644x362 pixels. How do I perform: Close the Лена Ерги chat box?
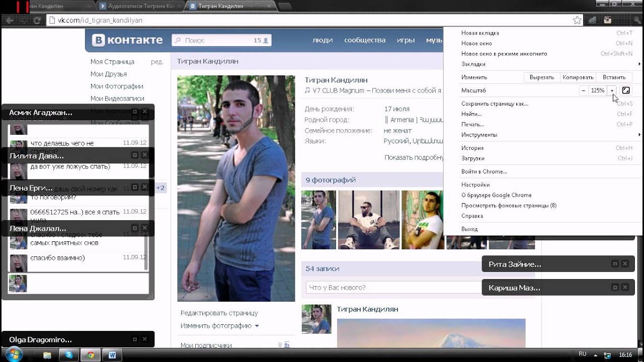pyautogui.click(x=145, y=187)
